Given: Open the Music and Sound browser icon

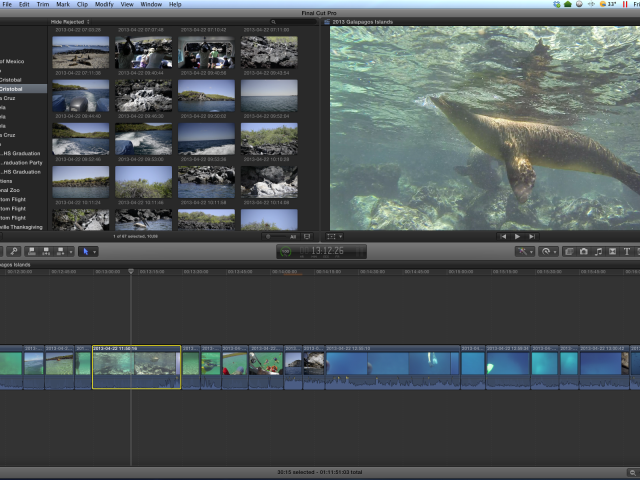Looking at the screenshot, I should [598, 251].
